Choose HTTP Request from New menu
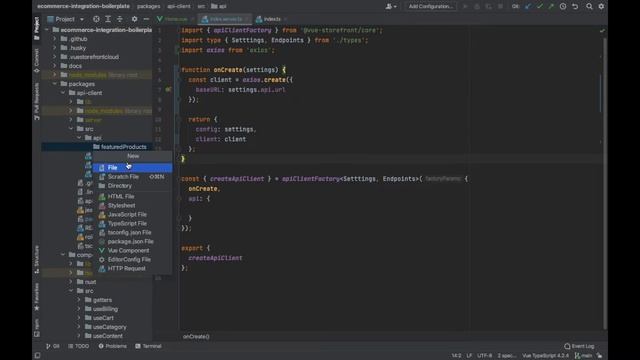This screenshot has width=640, height=360. [132, 268]
